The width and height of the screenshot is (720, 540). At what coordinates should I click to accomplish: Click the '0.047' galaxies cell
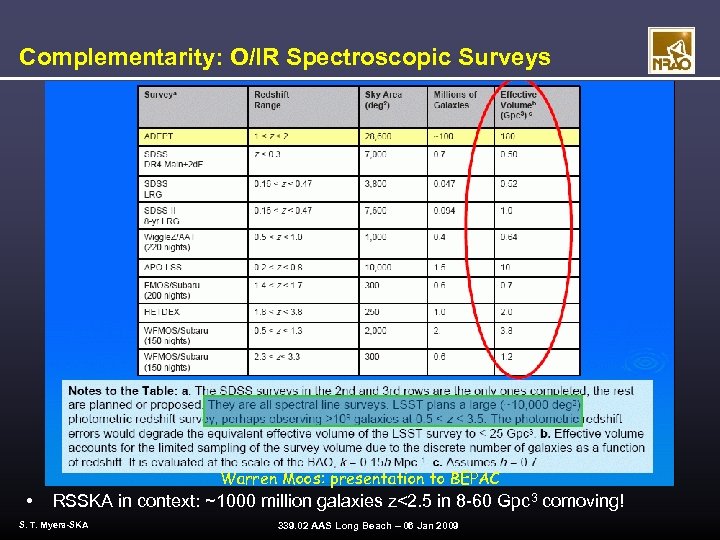[x=461, y=189]
